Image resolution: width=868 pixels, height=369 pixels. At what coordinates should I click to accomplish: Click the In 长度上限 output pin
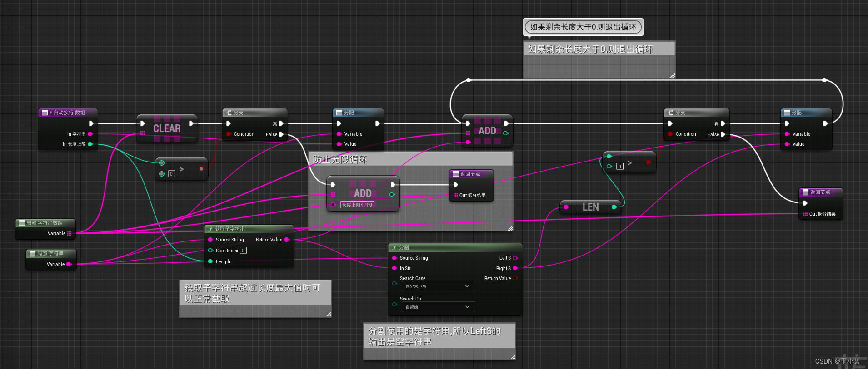click(x=90, y=144)
